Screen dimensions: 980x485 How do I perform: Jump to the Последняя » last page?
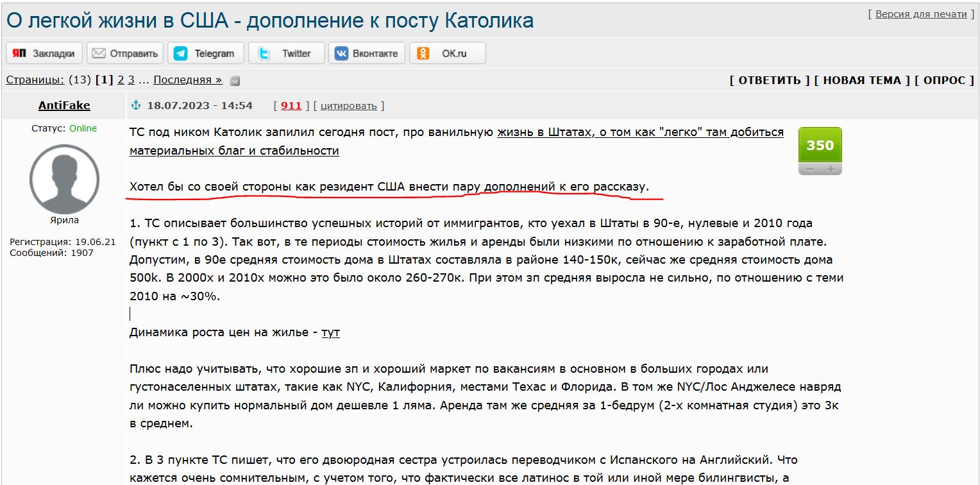tap(187, 80)
